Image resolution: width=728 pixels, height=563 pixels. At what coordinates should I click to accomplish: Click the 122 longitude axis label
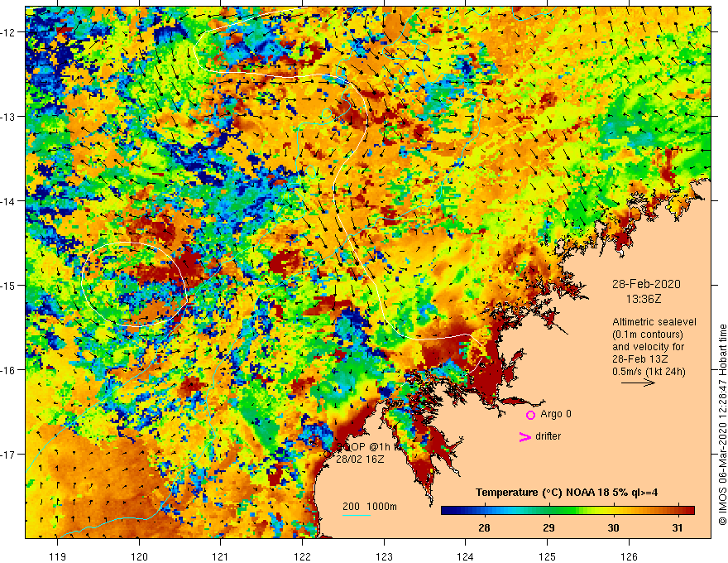302,556
